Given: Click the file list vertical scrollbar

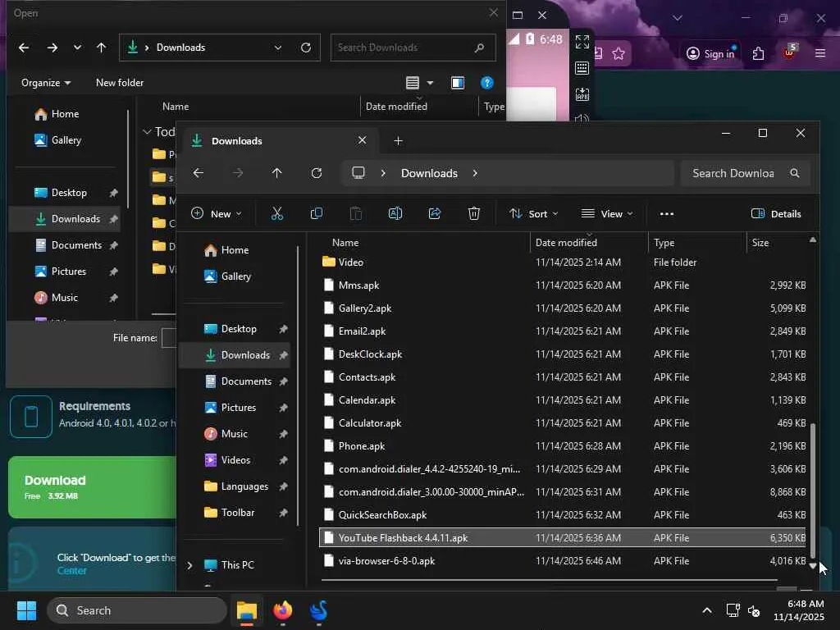Looking at the screenshot, I should point(813,488).
